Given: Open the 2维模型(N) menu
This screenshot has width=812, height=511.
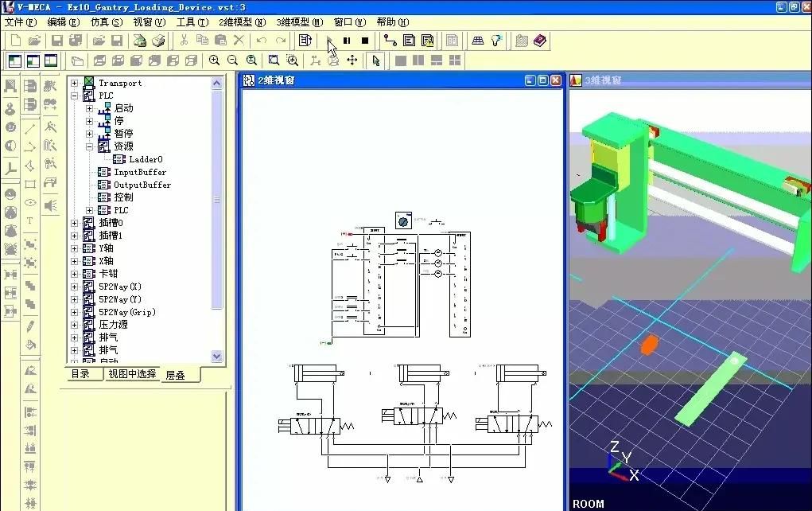Looking at the screenshot, I should [x=242, y=22].
